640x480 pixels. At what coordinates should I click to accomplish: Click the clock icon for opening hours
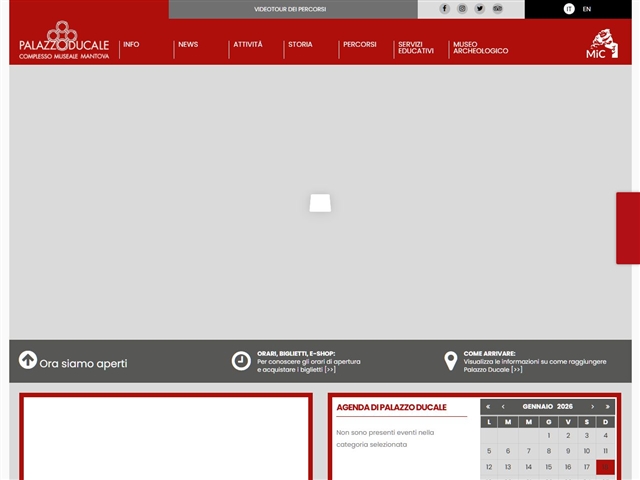point(241,361)
